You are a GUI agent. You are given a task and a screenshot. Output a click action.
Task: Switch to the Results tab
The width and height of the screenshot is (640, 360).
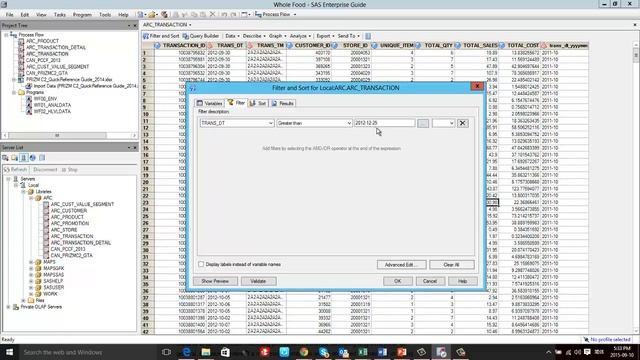283,103
